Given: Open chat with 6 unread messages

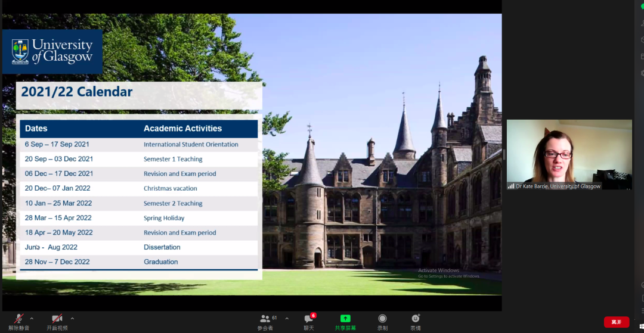Looking at the screenshot, I should click(x=309, y=322).
